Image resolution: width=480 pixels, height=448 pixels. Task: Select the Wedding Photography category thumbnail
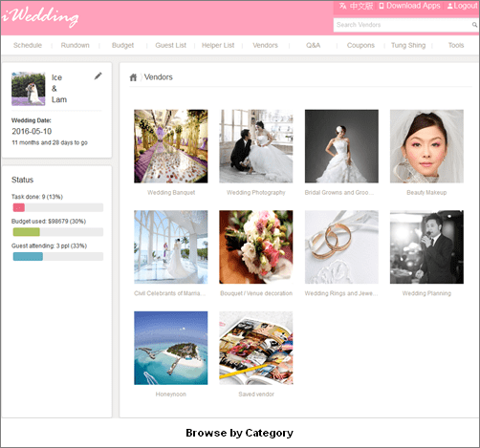[x=256, y=146]
